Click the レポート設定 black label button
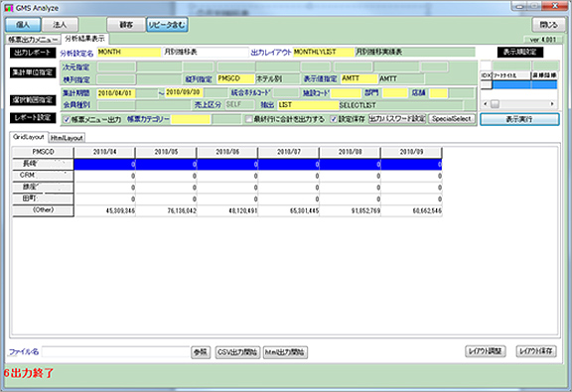The image size is (572, 392). click(x=33, y=118)
